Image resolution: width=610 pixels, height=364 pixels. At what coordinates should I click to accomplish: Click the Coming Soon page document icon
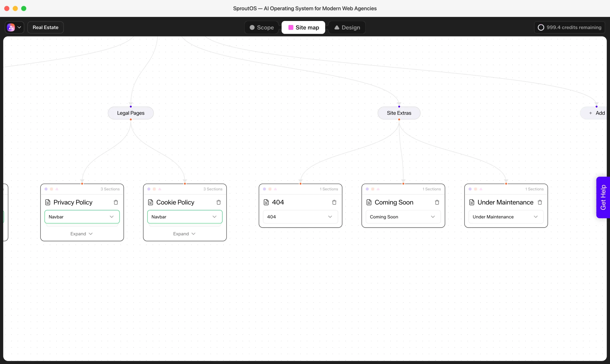369,202
